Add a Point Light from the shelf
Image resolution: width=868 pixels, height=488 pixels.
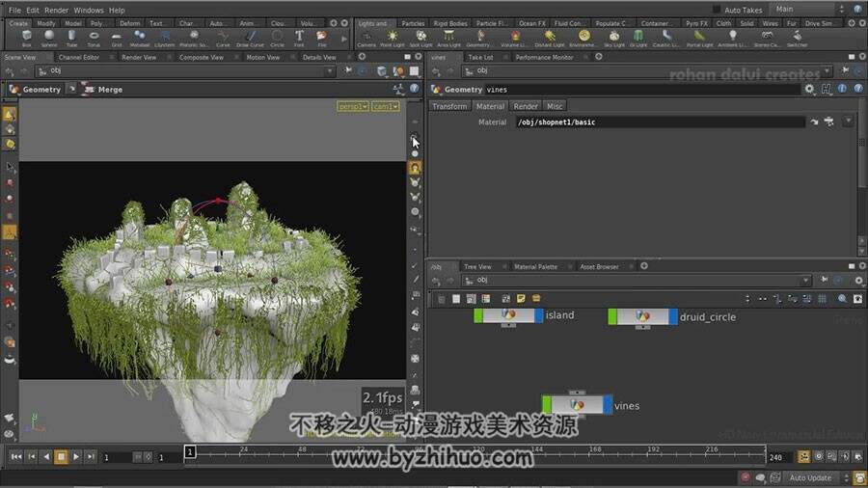393,39
